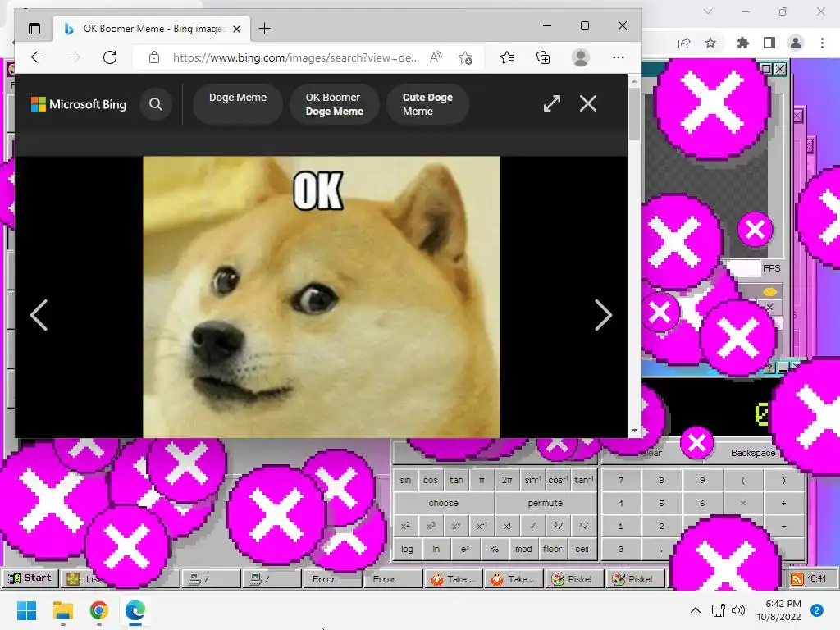Click the calculator division ÷ key
The image size is (840, 630).
pyautogui.click(x=783, y=503)
